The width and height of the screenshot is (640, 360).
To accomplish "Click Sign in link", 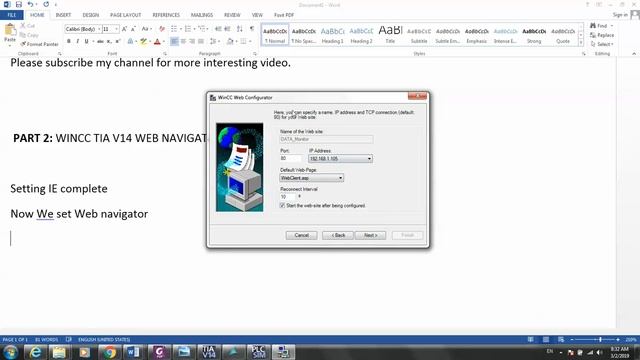I will pyautogui.click(x=620, y=15).
